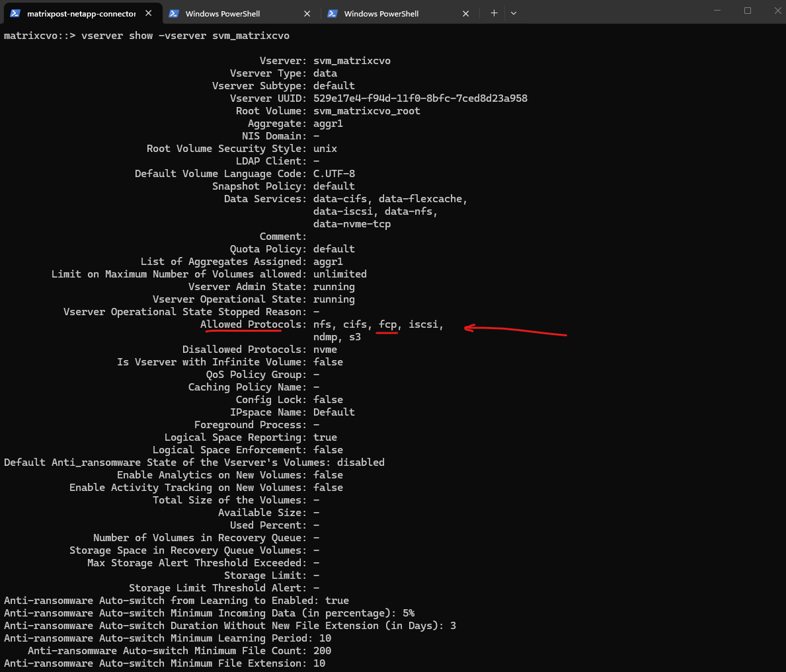The height and width of the screenshot is (672, 786).
Task: Open a new terminal tab with plus button
Action: point(494,13)
